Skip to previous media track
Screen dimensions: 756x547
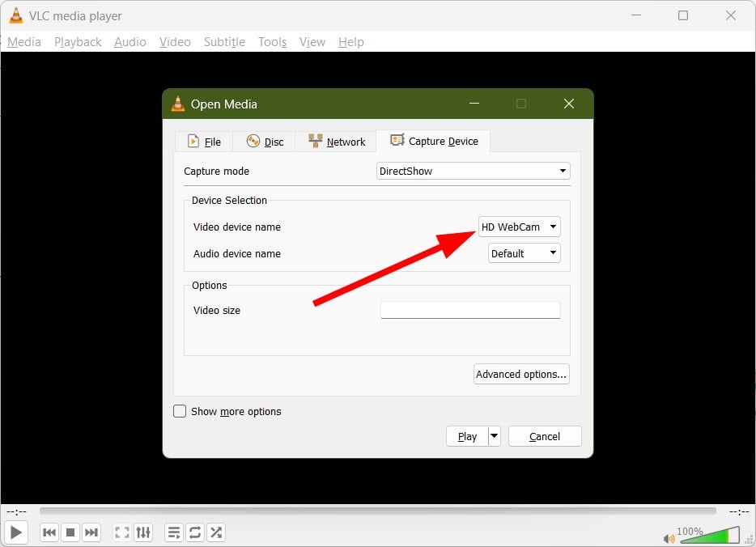(49, 532)
